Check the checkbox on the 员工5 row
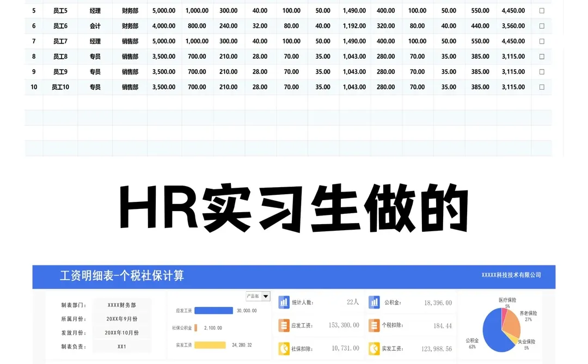The width and height of the screenshot is (588, 364). pyautogui.click(x=542, y=10)
